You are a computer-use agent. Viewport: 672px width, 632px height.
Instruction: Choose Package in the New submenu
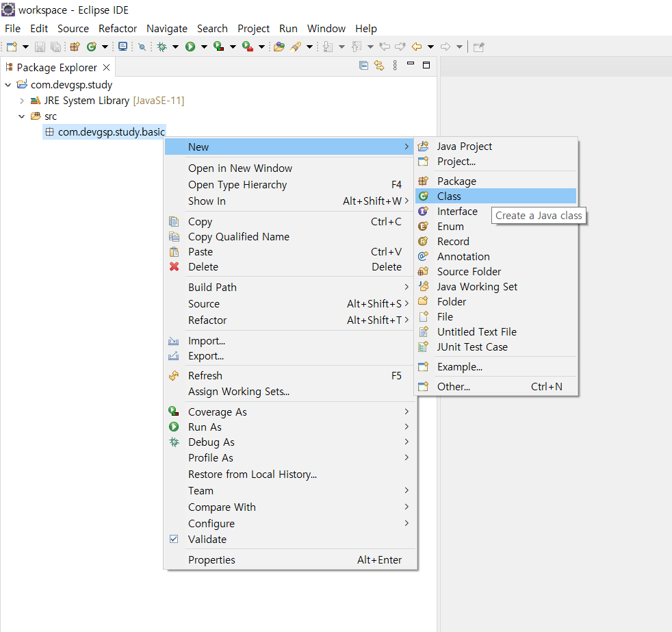(496, 181)
